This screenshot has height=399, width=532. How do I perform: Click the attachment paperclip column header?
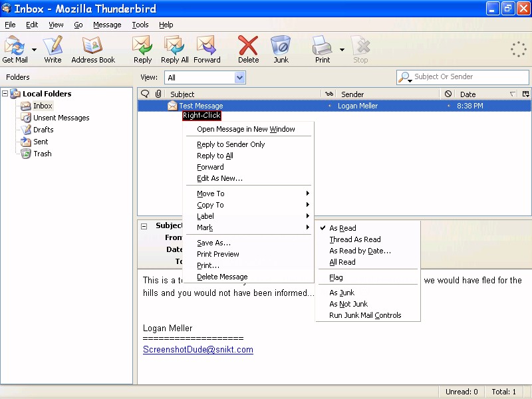pos(158,94)
